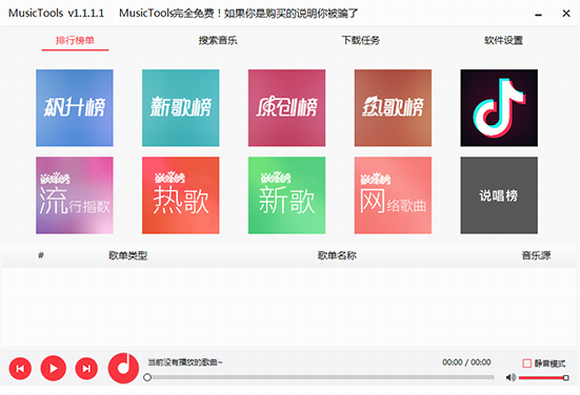Switch to the 搜索音乐 tab
580x395 pixels.
tap(218, 40)
